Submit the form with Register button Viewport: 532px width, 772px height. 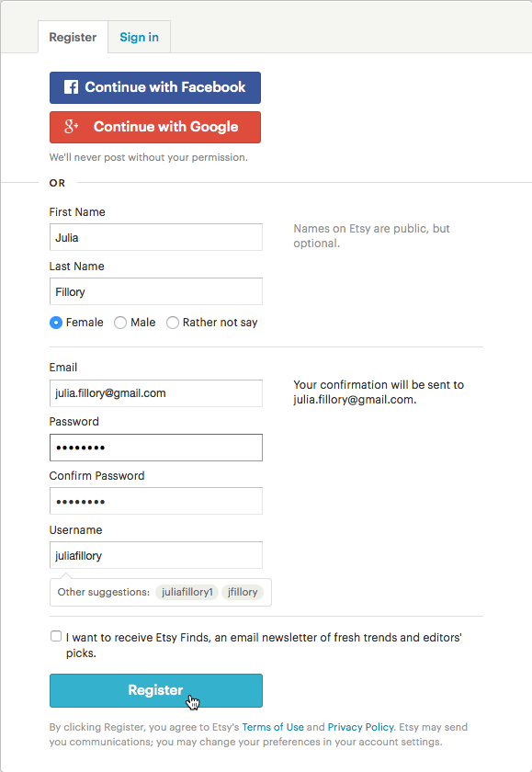pyautogui.click(x=156, y=690)
